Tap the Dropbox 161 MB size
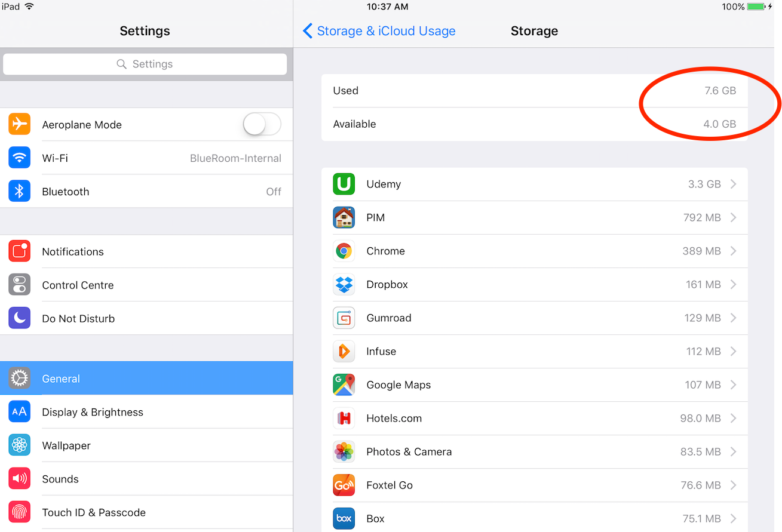The height and width of the screenshot is (532, 782). pyautogui.click(x=703, y=284)
